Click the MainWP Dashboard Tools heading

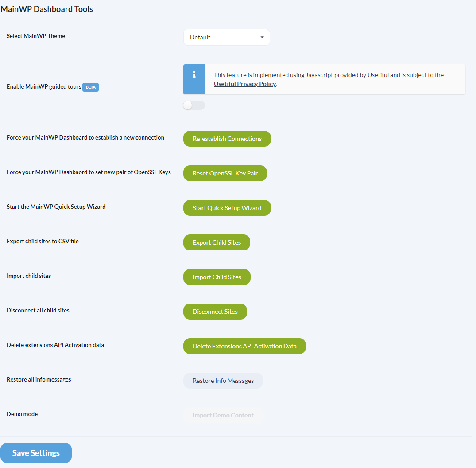tap(46, 9)
